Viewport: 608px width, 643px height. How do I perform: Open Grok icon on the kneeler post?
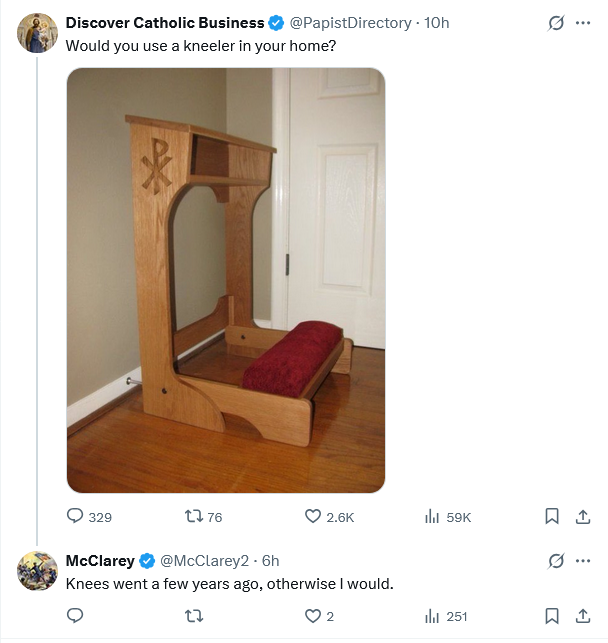click(x=556, y=23)
